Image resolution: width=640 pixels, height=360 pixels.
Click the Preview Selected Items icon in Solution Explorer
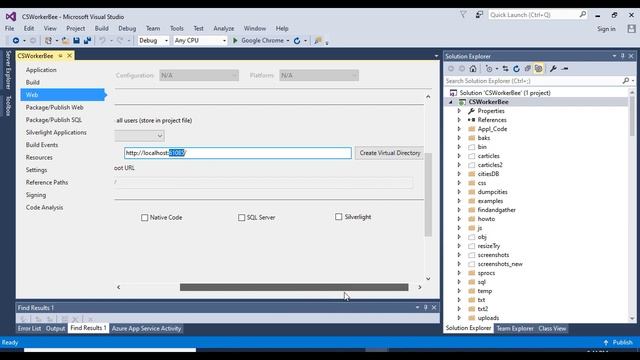pyautogui.click(x=565, y=69)
